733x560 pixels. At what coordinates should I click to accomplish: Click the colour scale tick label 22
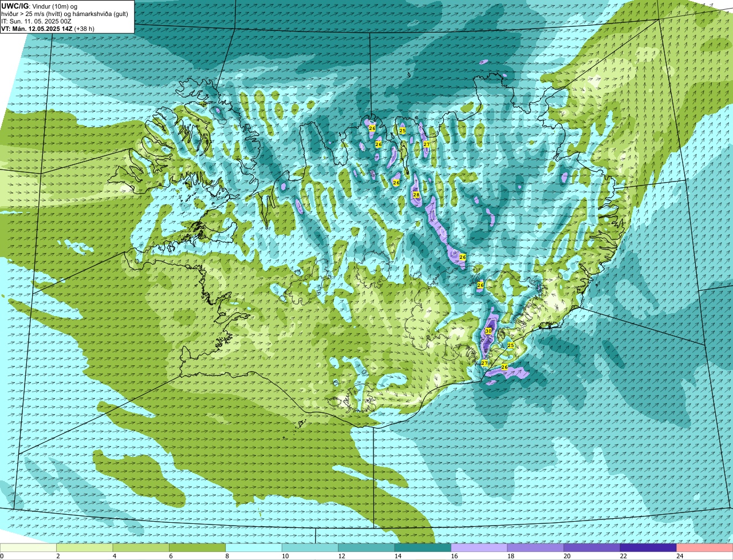(x=623, y=556)
